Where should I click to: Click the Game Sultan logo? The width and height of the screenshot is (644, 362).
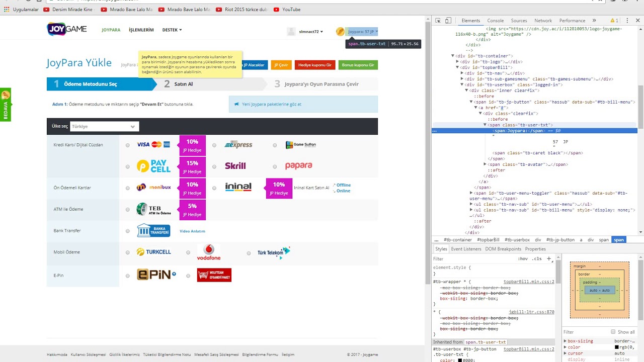(x=301, y=145)
